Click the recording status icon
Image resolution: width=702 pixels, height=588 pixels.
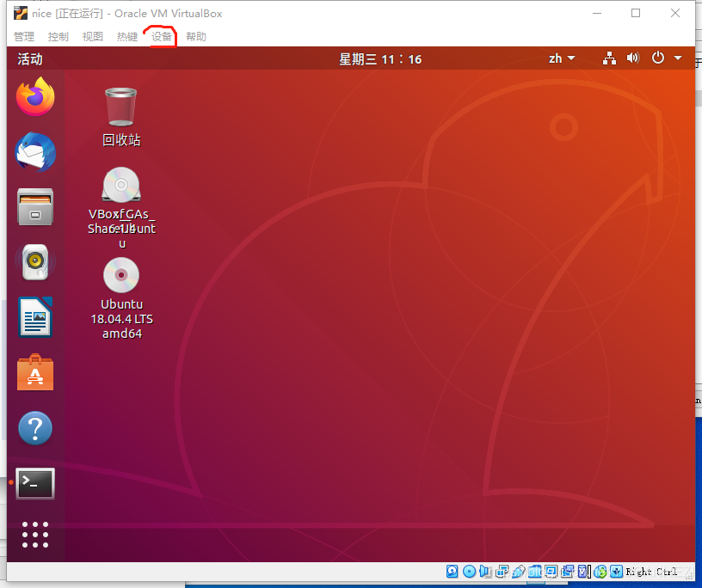pyautogui.click(x=568, y=572)
